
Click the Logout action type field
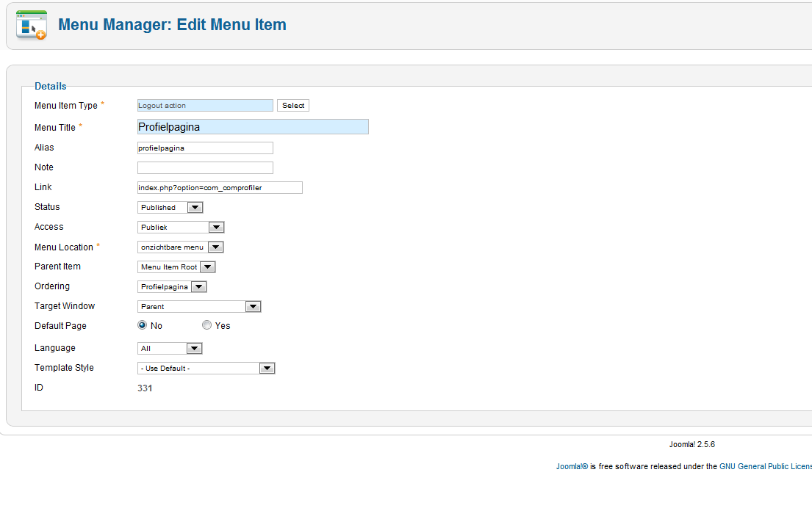205,106
